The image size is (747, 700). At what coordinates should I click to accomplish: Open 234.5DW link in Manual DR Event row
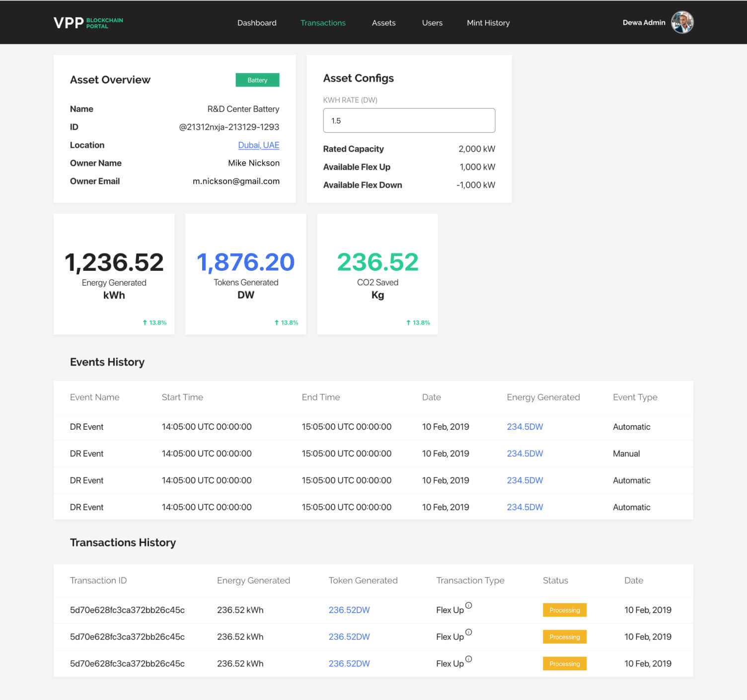click(524, 454)
